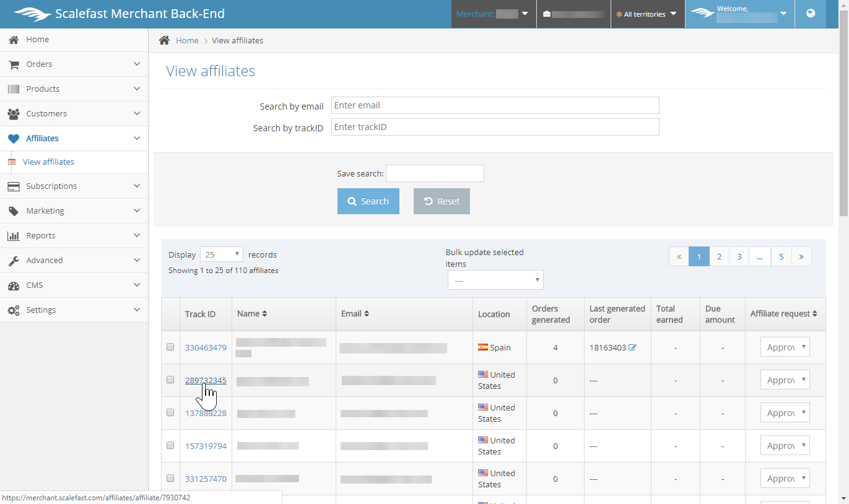Select the checkbox for affiliate 137888228
This screenshot has height=504, width=849.
pos(170,412)
